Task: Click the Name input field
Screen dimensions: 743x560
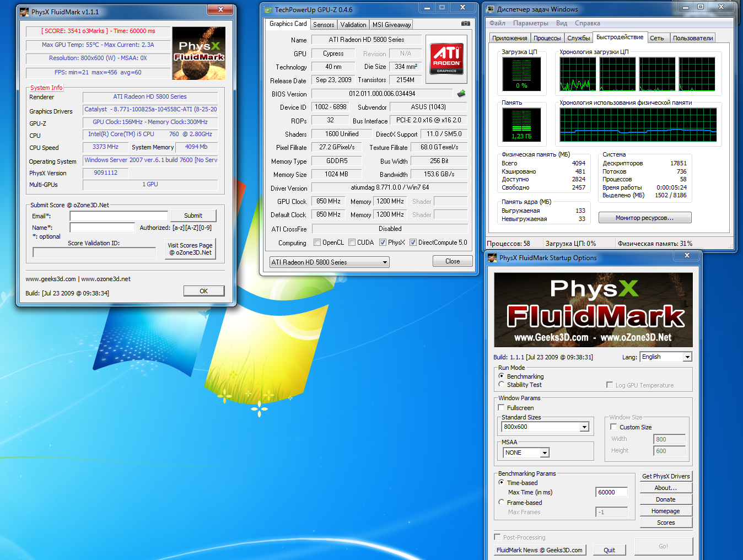Action: (102, 228)
